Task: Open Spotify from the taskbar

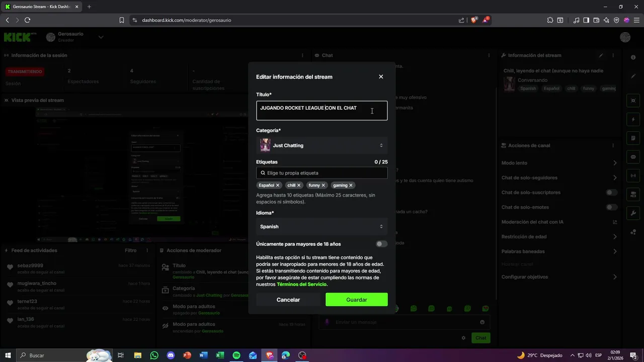Action: [236, 355]
